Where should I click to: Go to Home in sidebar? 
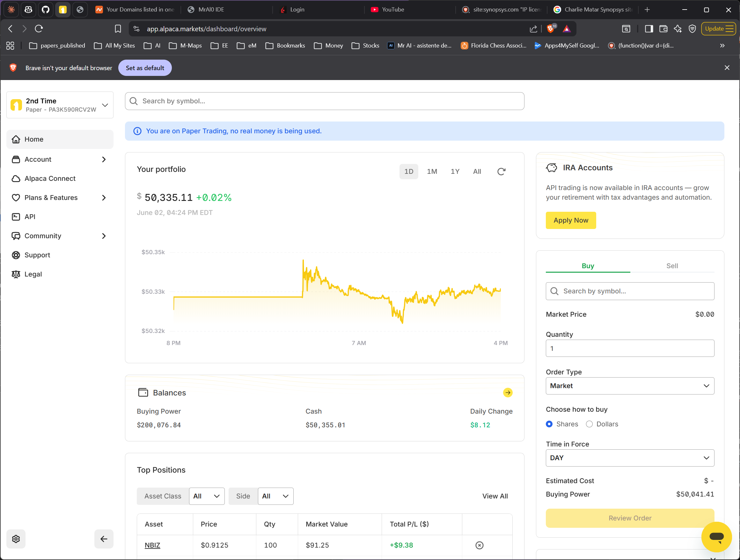click(x=60, y=139)
